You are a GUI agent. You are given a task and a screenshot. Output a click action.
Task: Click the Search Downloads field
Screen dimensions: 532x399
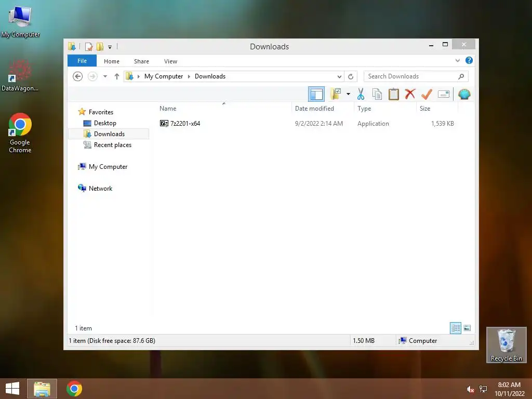tap(416, 76)
